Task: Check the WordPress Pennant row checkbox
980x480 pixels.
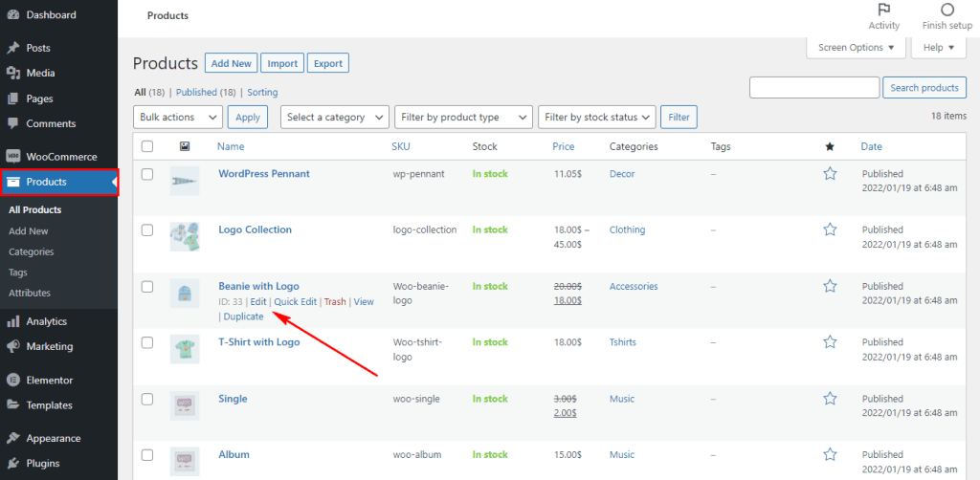Action: click(x=146, y=175)
